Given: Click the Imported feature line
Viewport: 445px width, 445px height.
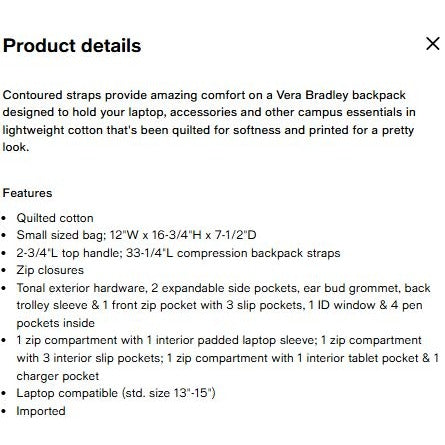Looking at the screenshot, I should point(41,411).
